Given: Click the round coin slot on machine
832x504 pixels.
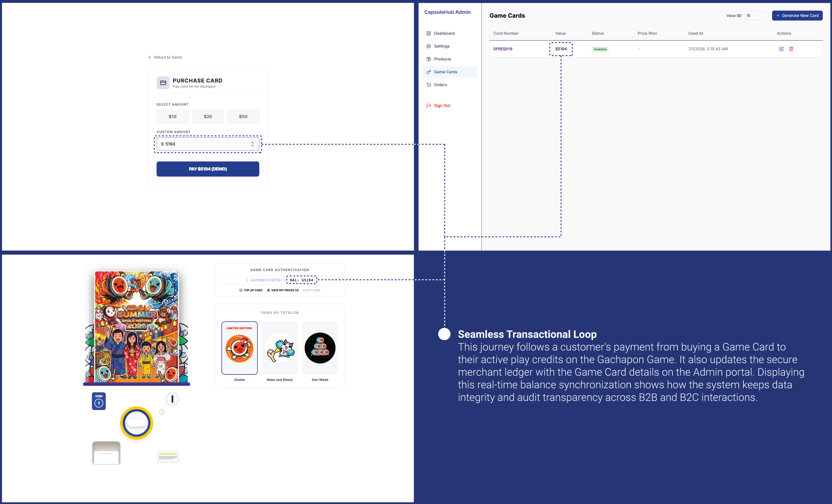Looking at the screenshot, I should tap(172, 399).
